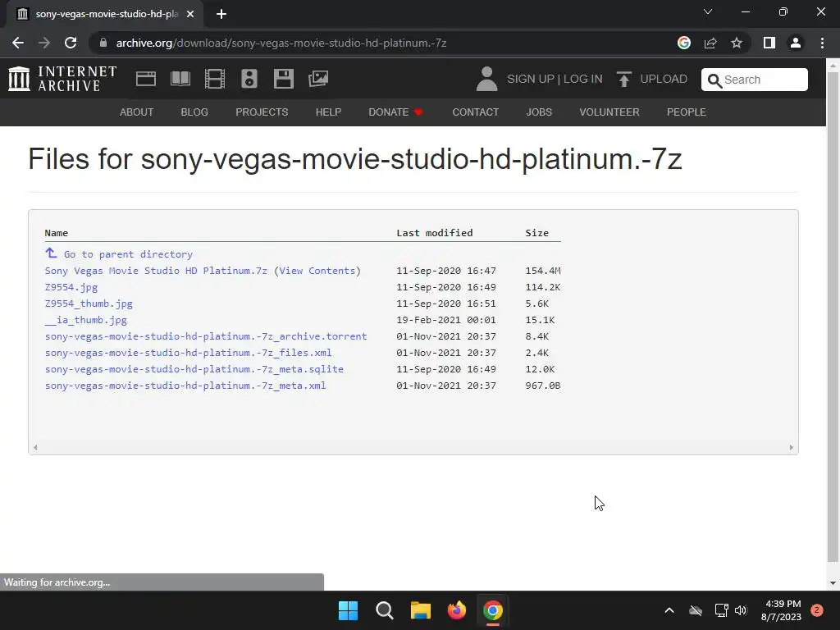Viewport: 840px width, 630px height.
Task: Open the Images icon
Action: [318, 79]
